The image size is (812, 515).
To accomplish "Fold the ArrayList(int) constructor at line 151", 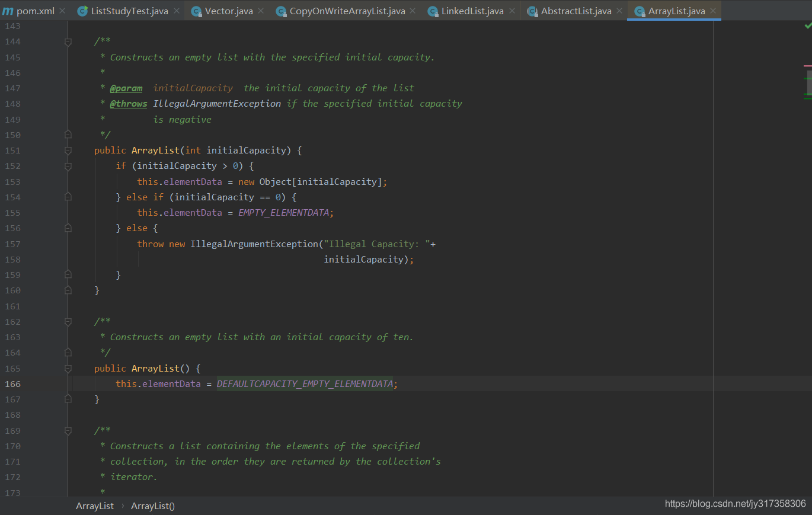I will click(x=68, y=151).
